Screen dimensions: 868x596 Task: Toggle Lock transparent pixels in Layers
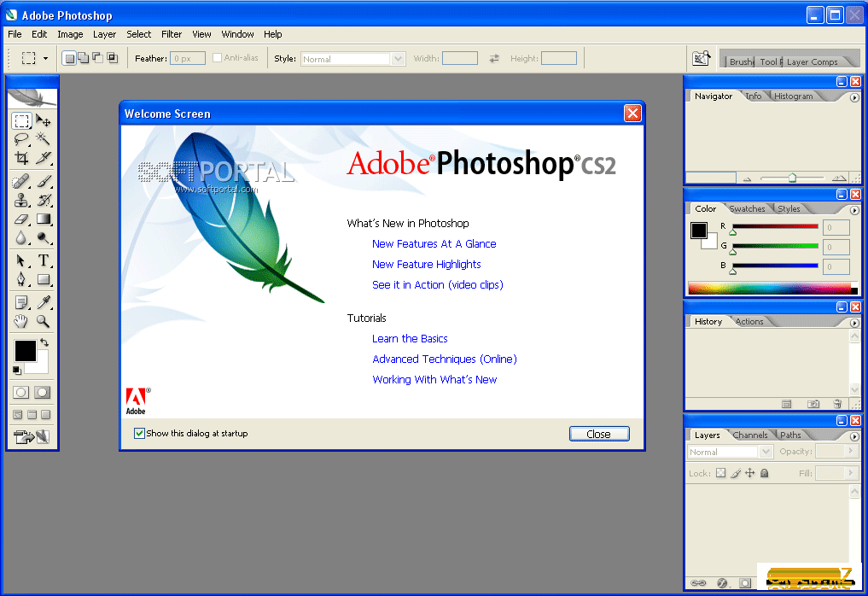[720, 473]
